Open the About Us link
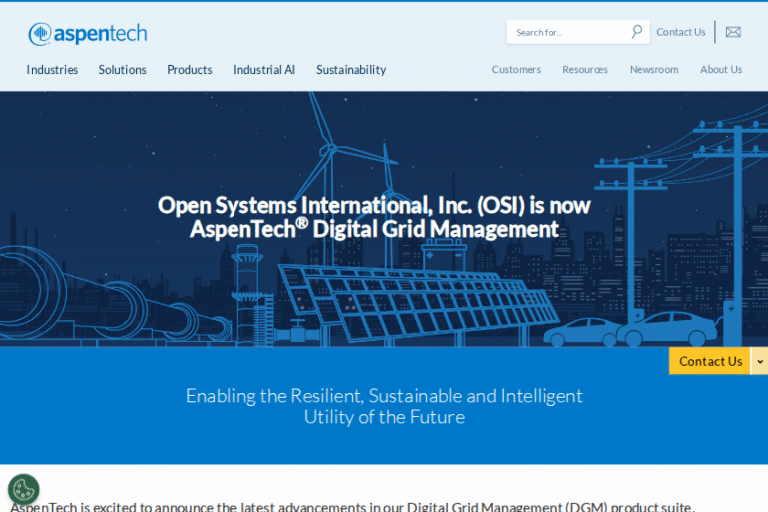Image resolution: width=768 pixels, height=512 pixels. click(721, 70)
